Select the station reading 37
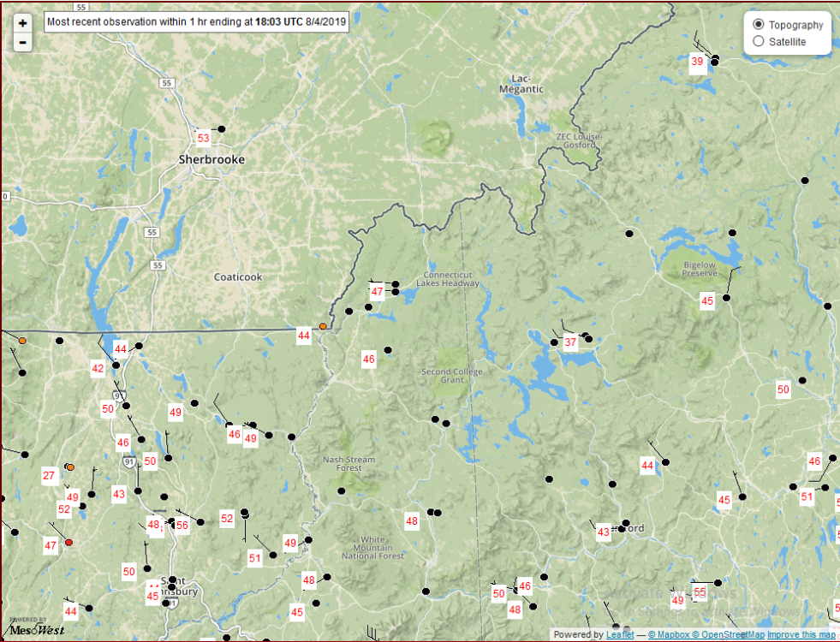 (570, 342)
